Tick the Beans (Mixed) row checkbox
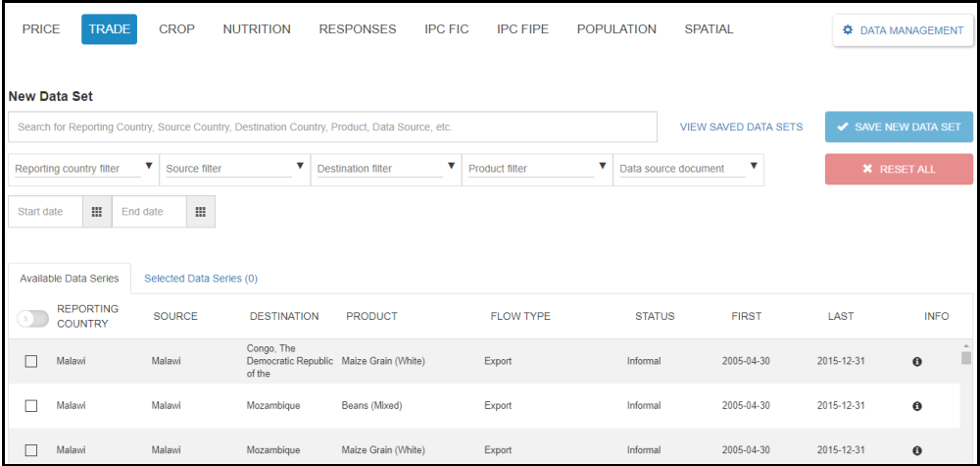 coord(31,406)
